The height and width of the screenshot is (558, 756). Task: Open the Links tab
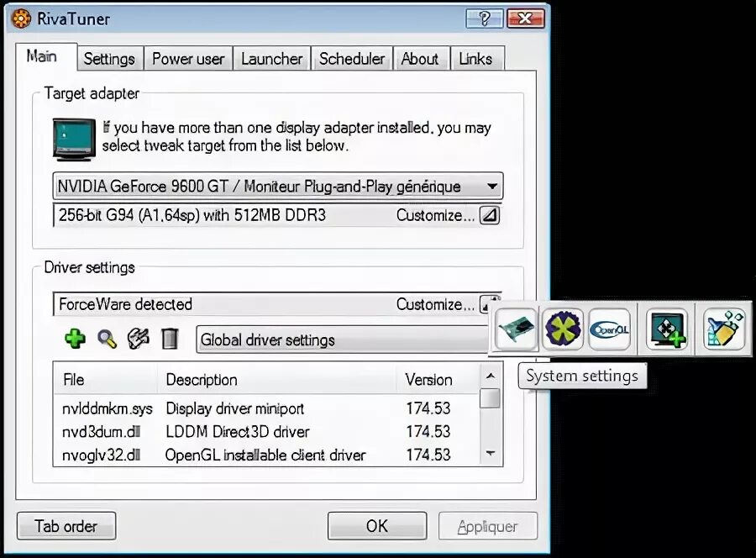tap(476, 59)
